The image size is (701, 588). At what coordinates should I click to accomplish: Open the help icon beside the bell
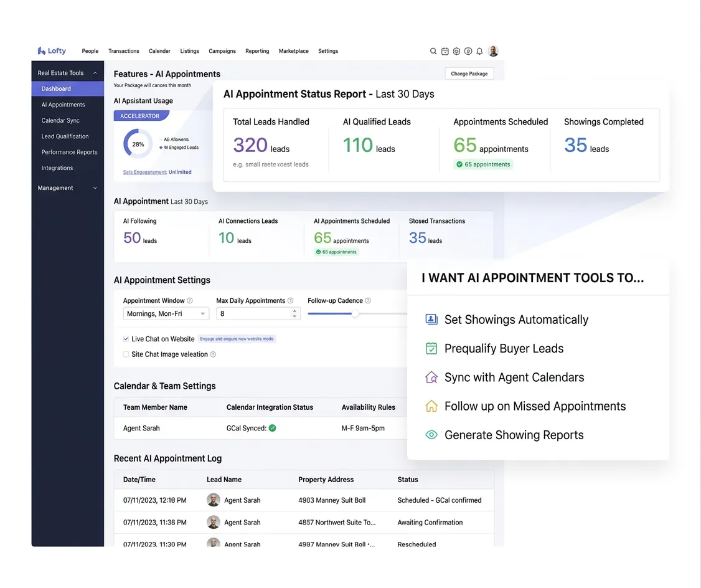468,51
